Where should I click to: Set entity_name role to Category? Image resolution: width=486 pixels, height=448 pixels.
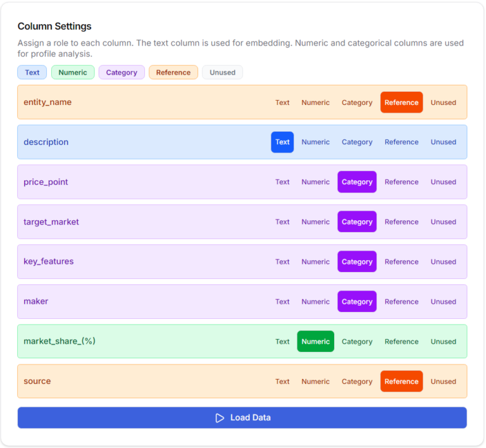pyautogui.click(x=357, y=103)
